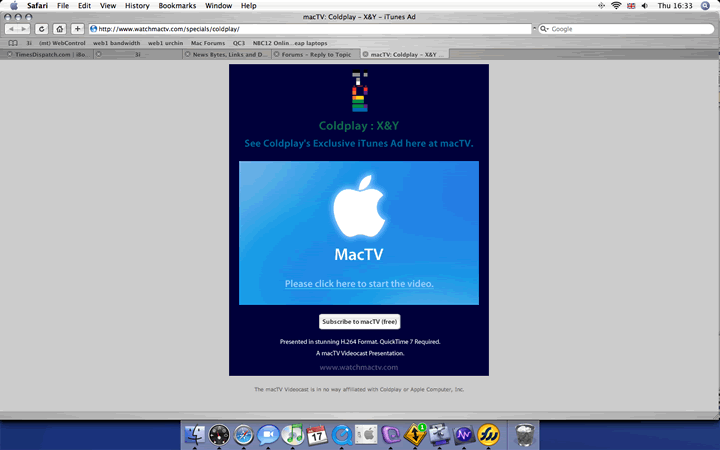The image size is (720, 450).
Task: Open the Google search magnifier dropdown
Action: 544,29
